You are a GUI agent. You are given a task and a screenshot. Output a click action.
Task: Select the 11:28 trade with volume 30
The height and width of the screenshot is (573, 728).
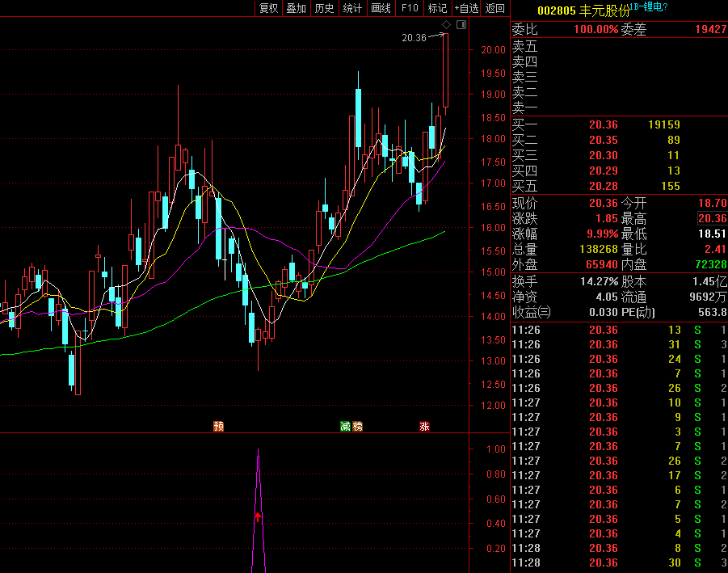click(x=619, y=562)
